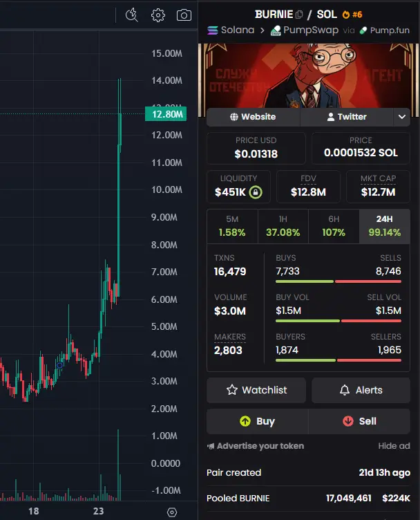
Task: Open the chart quick search replay icon
Action: tap(131, 15)
